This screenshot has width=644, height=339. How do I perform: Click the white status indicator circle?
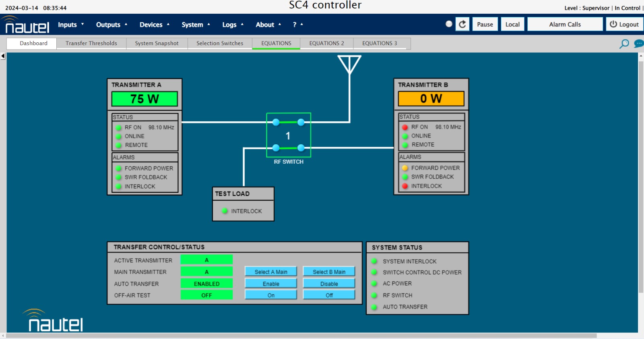click(449, 24)
